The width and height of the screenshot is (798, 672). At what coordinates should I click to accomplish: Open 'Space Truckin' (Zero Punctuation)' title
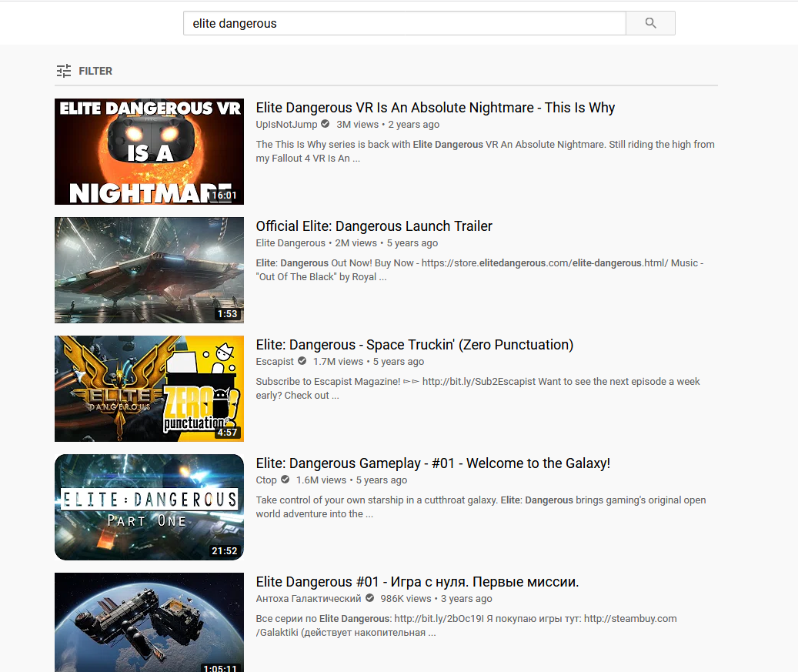415,345
